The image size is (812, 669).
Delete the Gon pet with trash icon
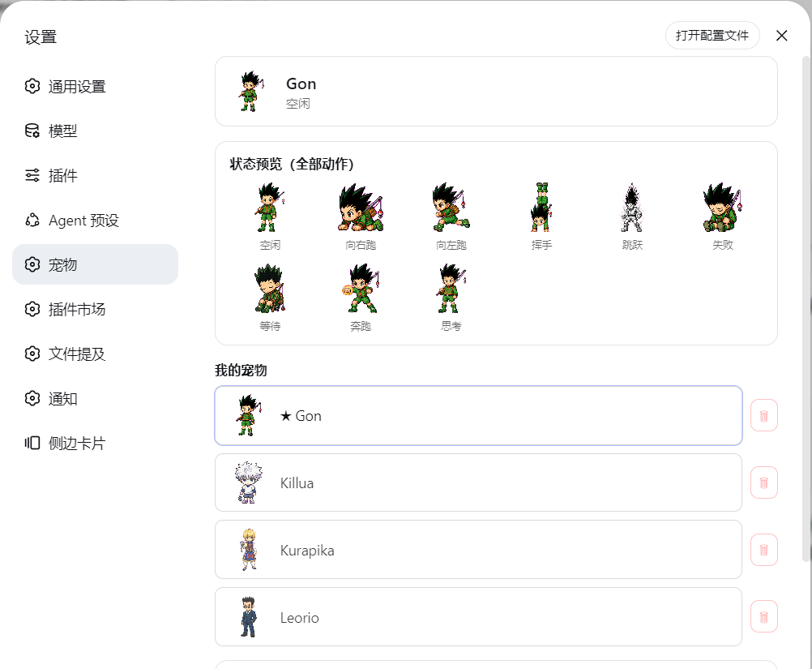764,416
